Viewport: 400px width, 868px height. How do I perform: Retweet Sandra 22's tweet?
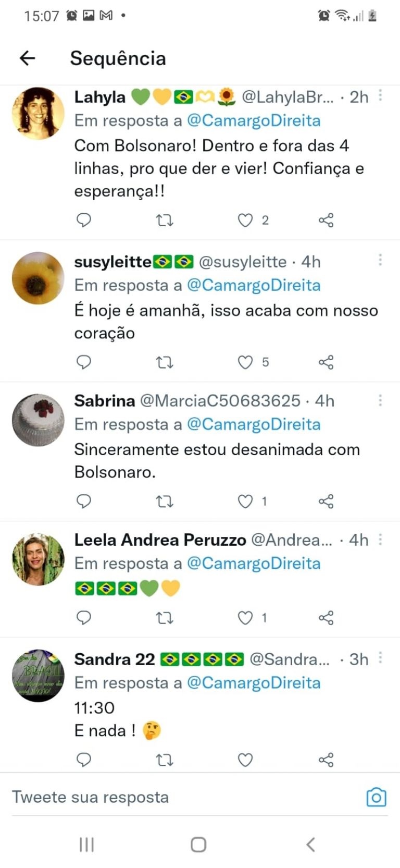pos(165,760)
